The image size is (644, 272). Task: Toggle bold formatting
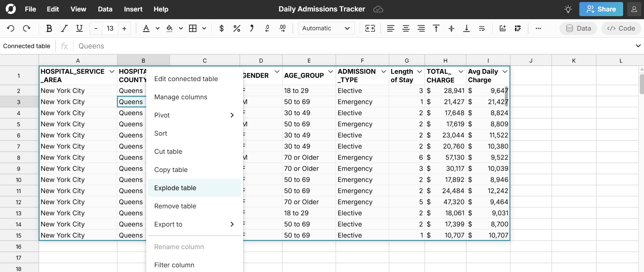pos(49,28)
